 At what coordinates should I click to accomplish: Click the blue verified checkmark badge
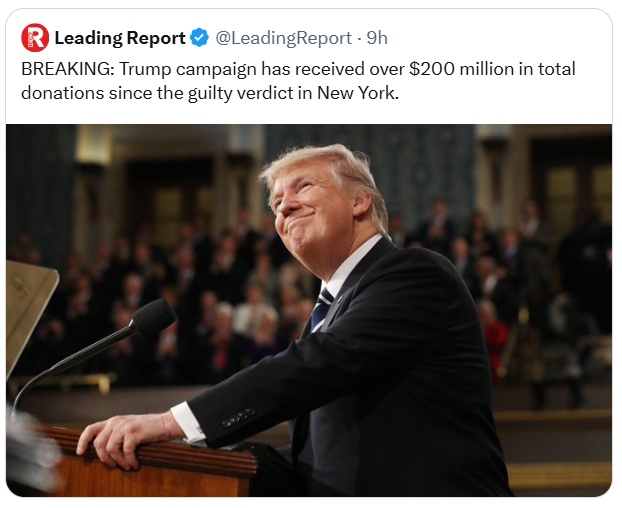pyautogui.click(x=200, y=38)
